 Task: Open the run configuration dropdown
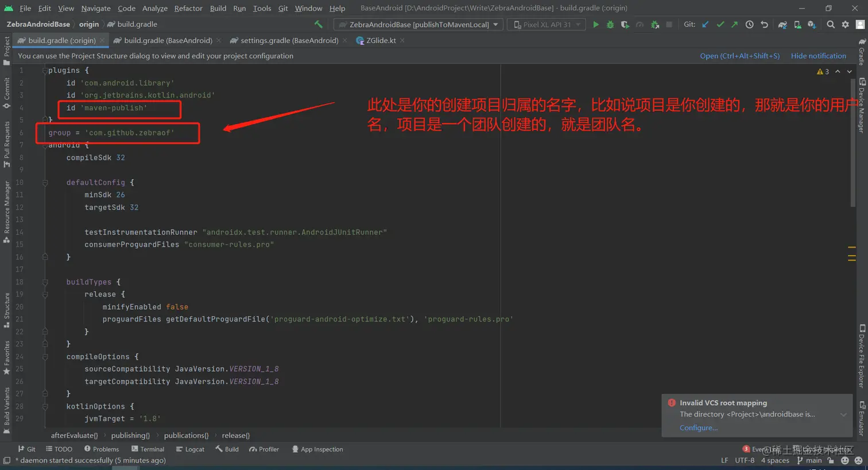click(418, 25)
